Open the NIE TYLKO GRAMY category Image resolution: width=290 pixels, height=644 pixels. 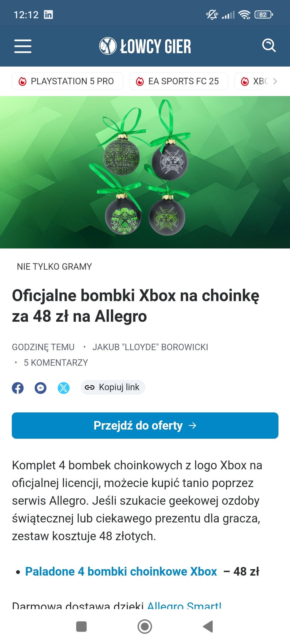(54, 266)
